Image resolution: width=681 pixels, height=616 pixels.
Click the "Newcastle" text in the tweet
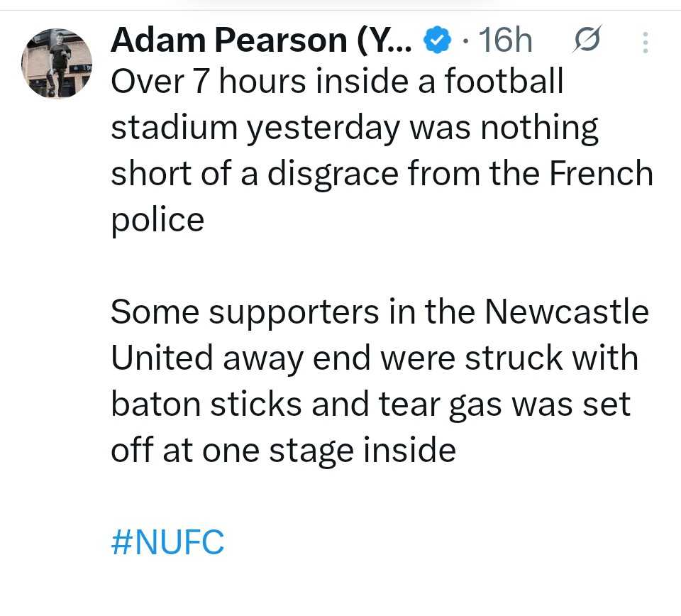(567, 312)
